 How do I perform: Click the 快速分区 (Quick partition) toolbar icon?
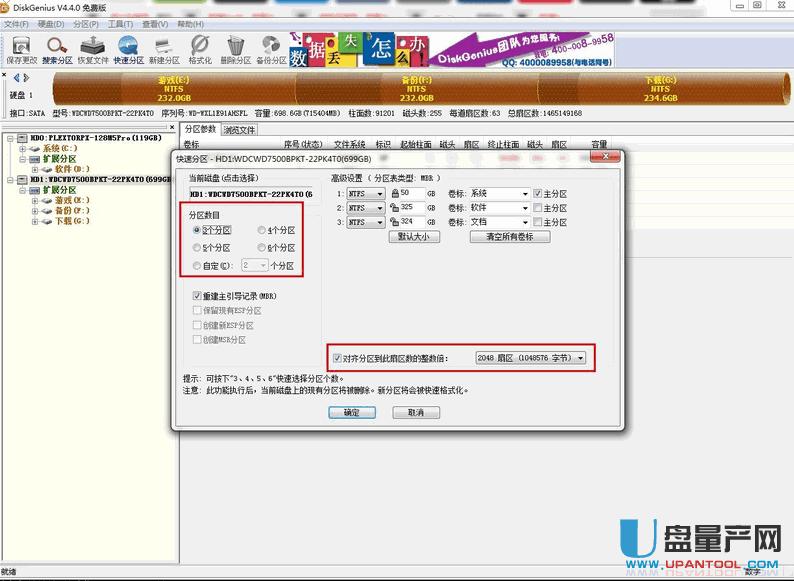pyautogui.click(x=129, y=49)
